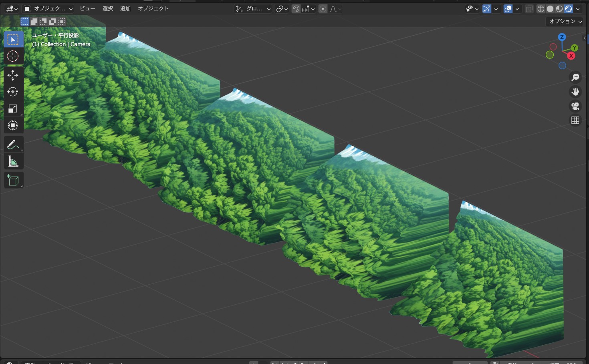
Task: Click the red X axis on gizmo
Action: (571, 56)
